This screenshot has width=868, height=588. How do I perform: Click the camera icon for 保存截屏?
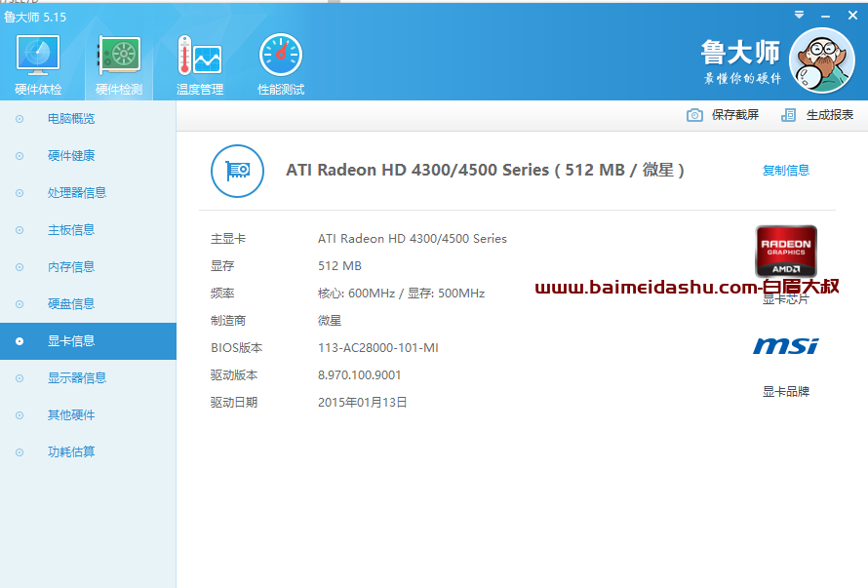click(694, 115)
